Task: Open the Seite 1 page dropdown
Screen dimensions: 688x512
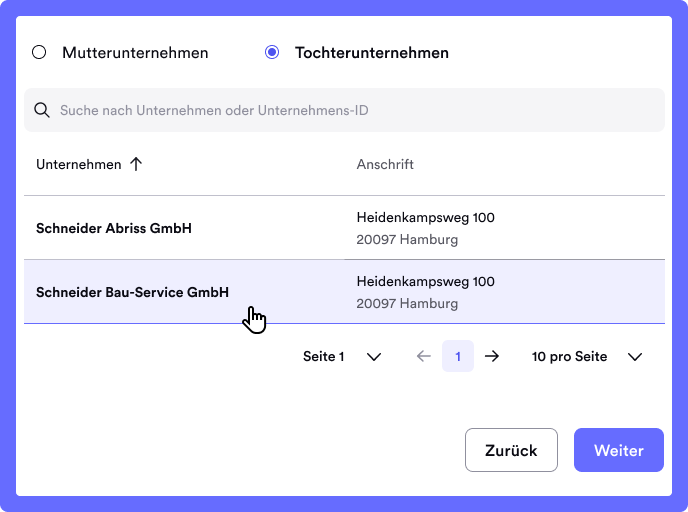Action: pos(342,356)
